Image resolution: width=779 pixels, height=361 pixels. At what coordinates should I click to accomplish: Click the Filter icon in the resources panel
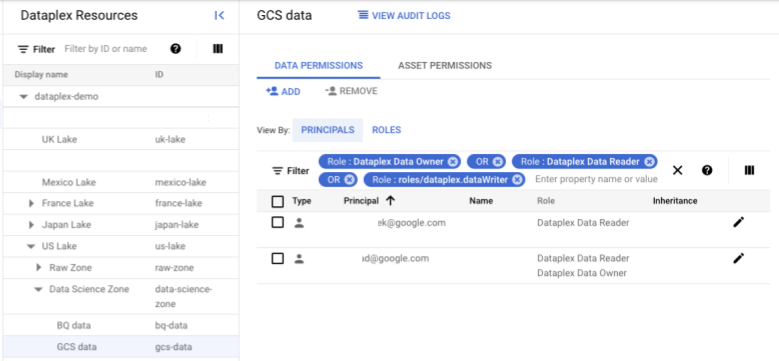coord(23,50)
